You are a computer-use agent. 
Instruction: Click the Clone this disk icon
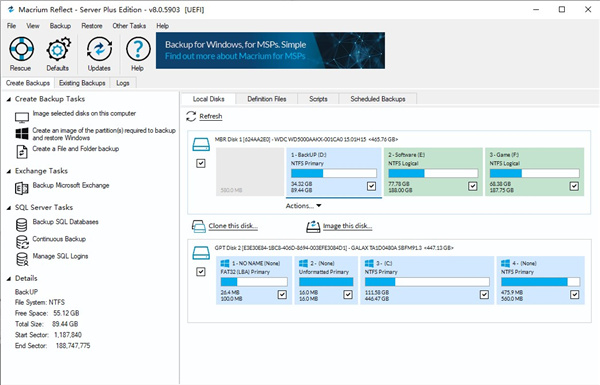tap(199, 226)
